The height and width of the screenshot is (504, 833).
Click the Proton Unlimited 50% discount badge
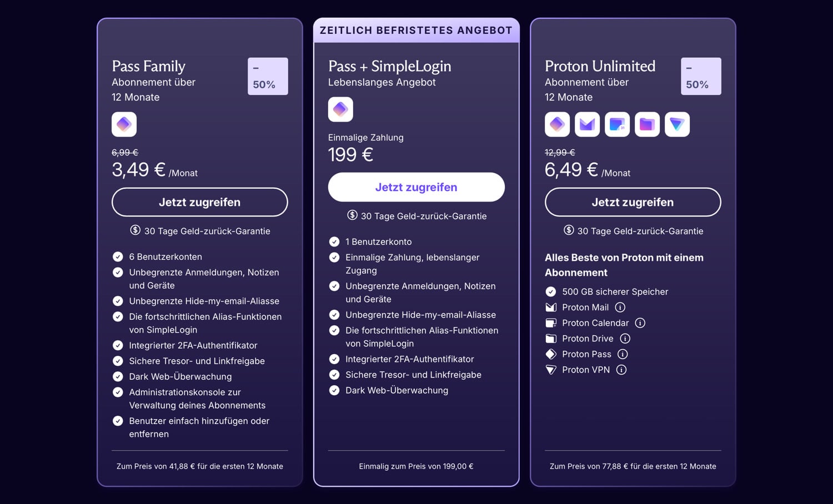[701, 76]
